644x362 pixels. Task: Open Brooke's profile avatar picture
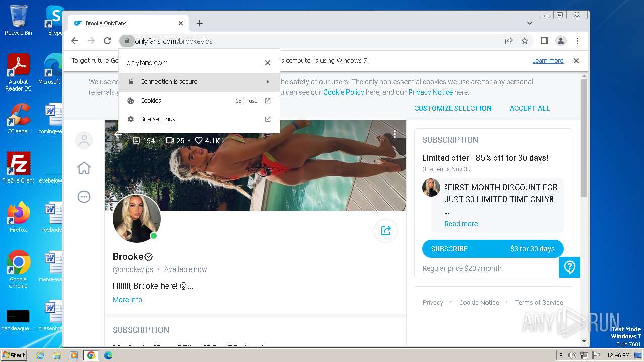click(137, 219)
